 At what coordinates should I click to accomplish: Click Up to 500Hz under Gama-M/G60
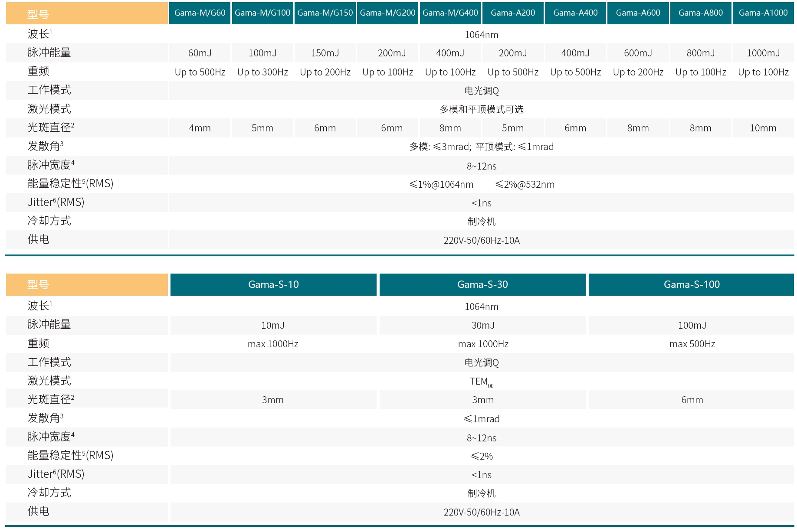[x=200, y=72]
